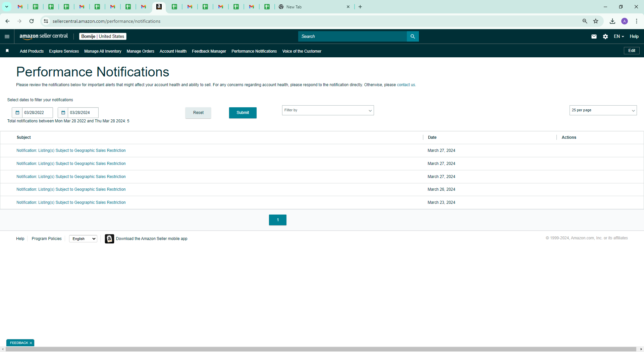Click the Reset button
Screen dimensions: 644x352
pyautogui.click(x=198, y=113)
